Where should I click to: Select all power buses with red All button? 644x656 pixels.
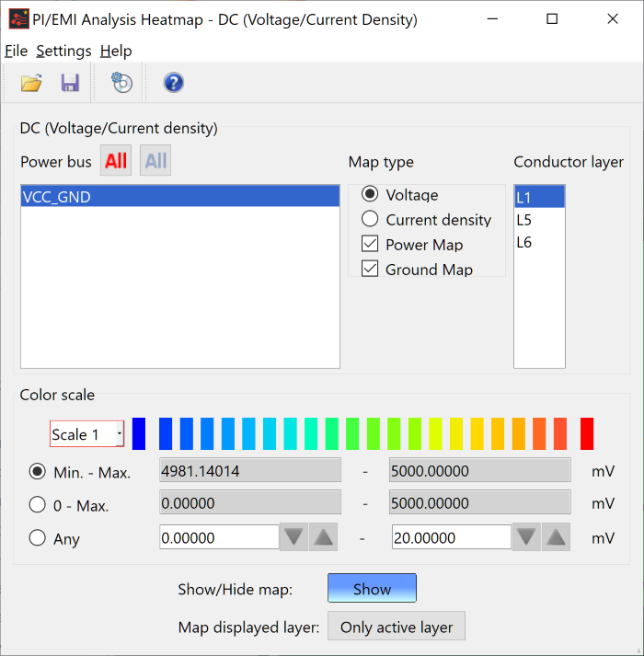116,160
